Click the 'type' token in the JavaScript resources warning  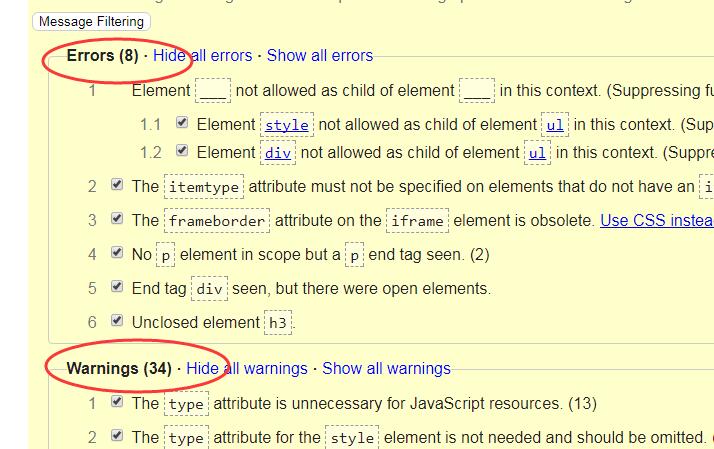[186, 404]
